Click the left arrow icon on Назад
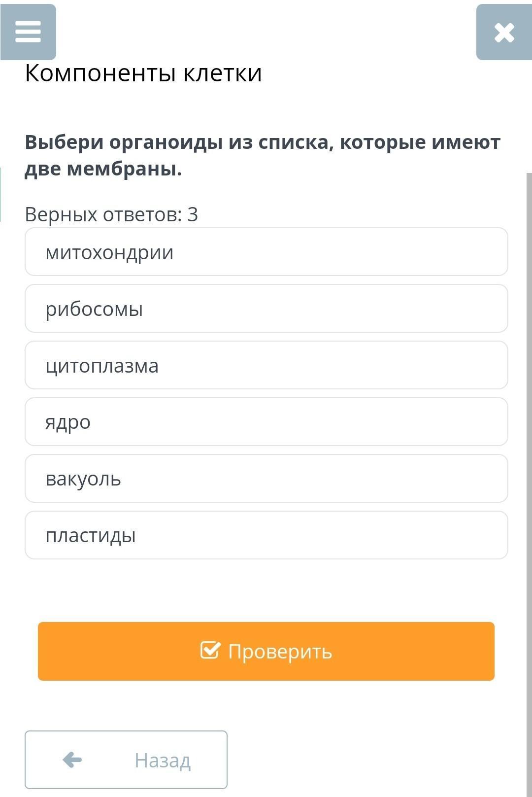Screen dimensions: 532x797 pyautogui.click(x=72, y=760)
